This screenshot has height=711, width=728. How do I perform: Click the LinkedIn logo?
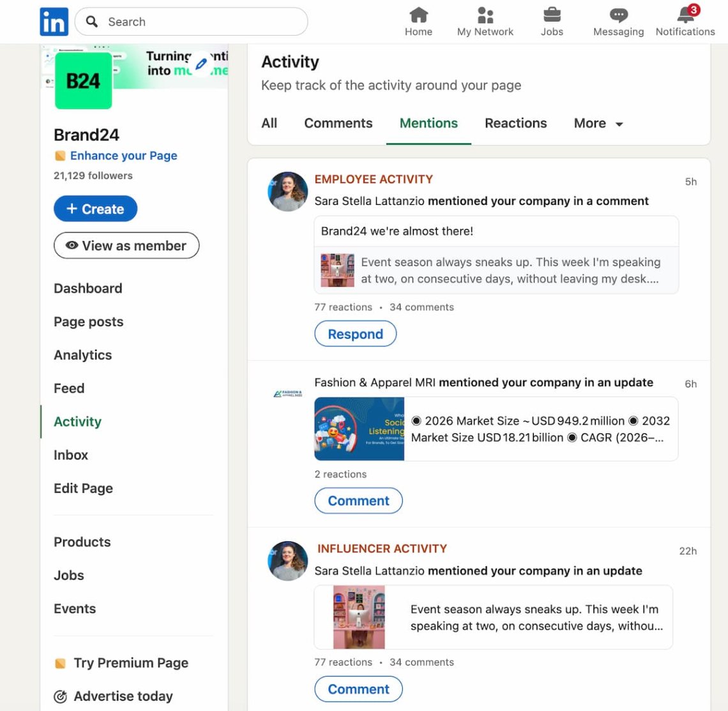click(54, 21)
